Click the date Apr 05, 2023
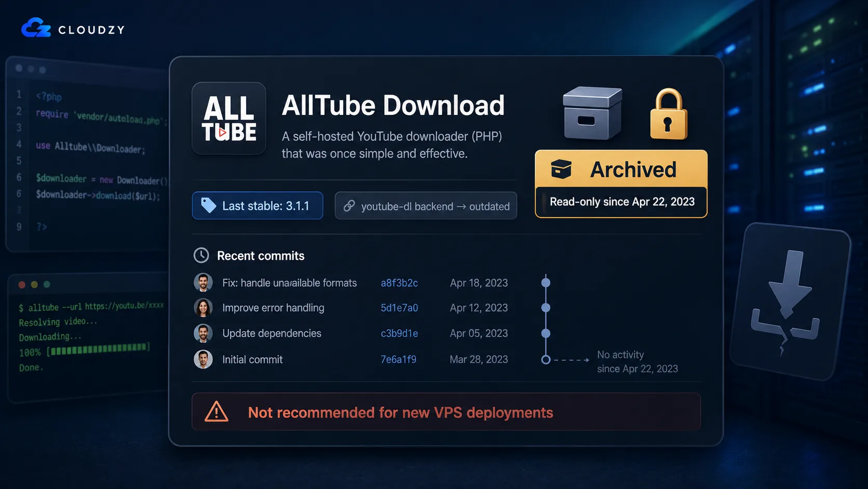Screen dimensions: 868x489 pos(479,333)
